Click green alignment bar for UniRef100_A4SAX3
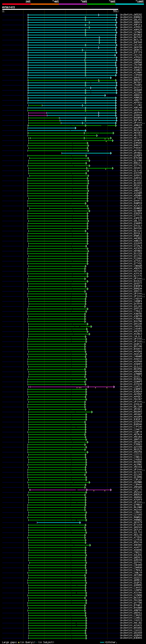 tap(71, 168)
